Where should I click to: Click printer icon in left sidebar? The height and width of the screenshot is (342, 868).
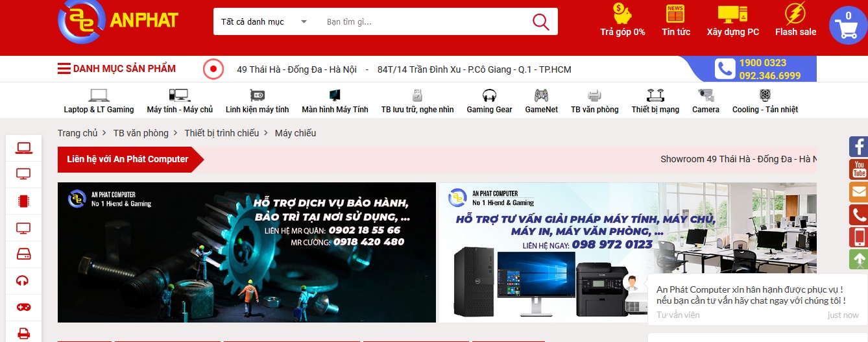[x=24, y=334]
